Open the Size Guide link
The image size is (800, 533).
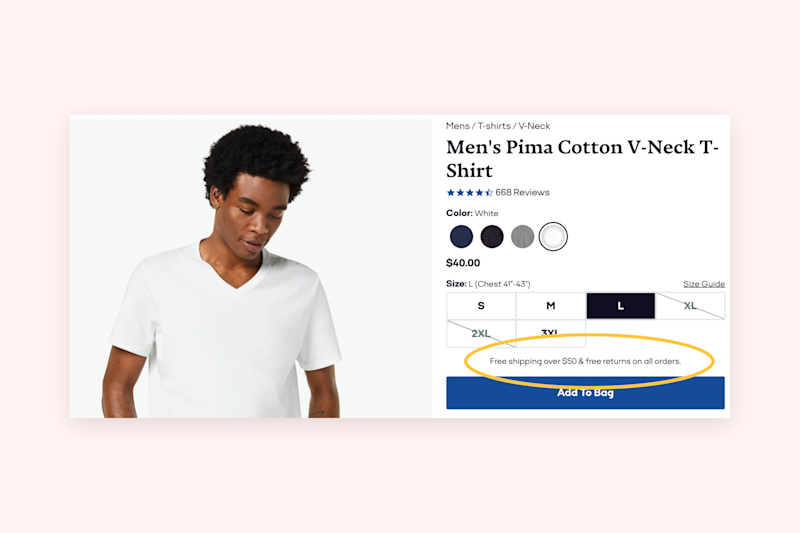704,284
